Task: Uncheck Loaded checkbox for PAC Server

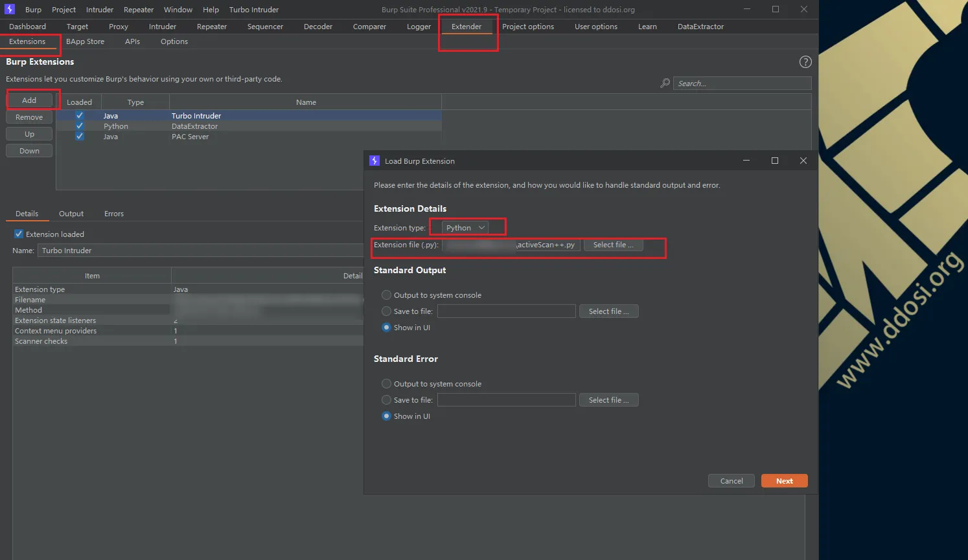Action: 79,136
